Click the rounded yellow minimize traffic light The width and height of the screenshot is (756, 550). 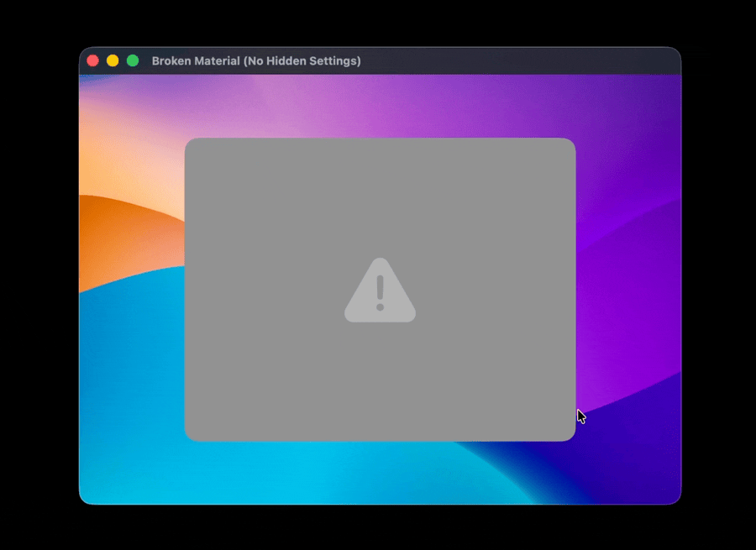pos(112,60)
